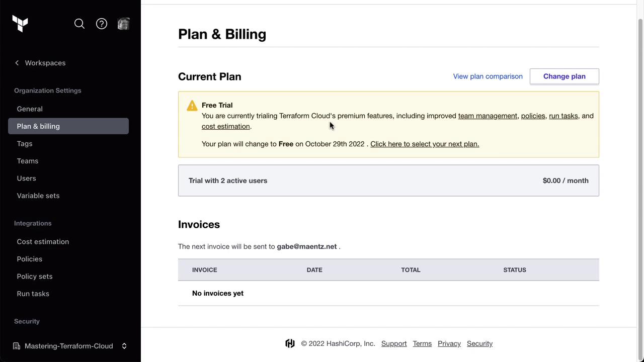This screenshot has height=362, width=644.
Task: Open the cost estimation trial link
Action: pyautogui.click(x=226, y=126)
